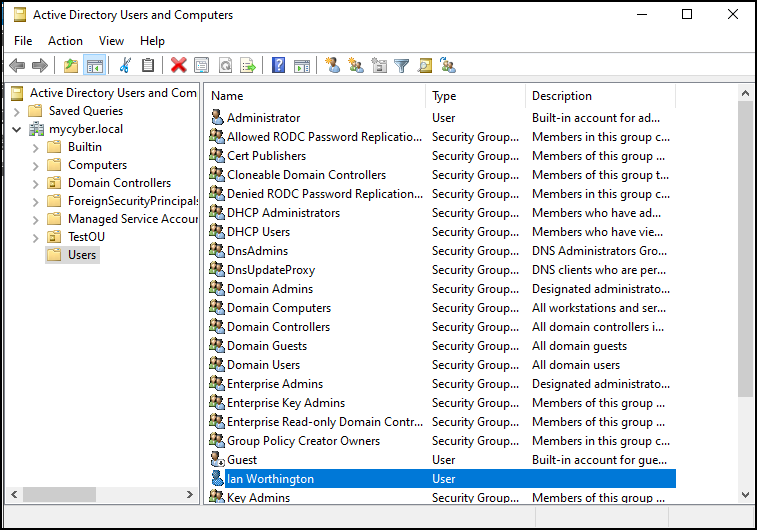Click the Guest user icon in the list

[218, 459]
